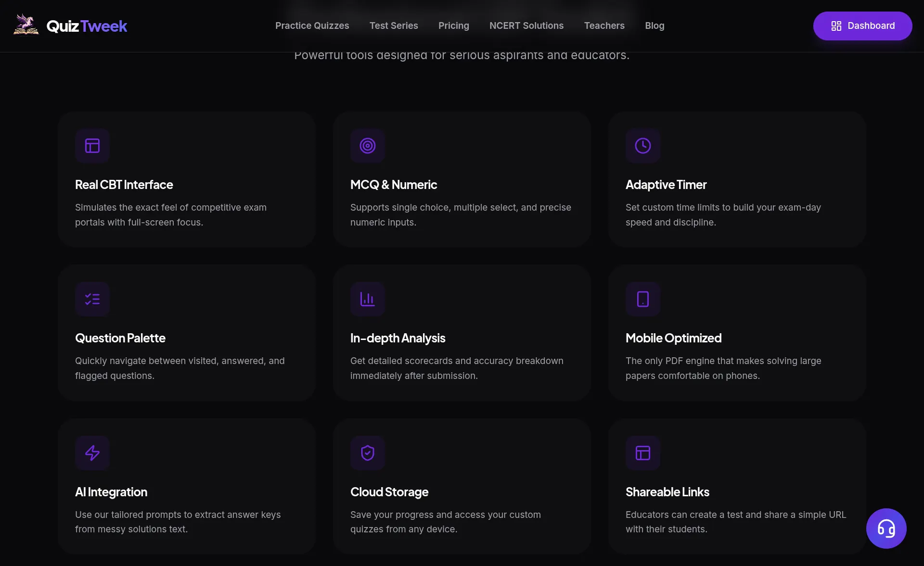Click the Question Palette checklist icon
This screenshot has width=924, height=566.
pyautogui.click(x=92, y=299)
